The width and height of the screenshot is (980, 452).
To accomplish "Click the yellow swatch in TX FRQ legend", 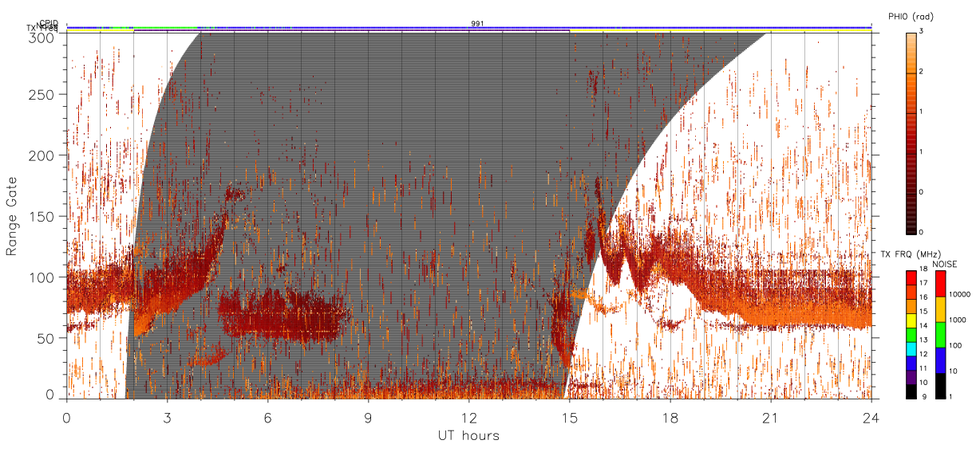I will pyautogui.click(x=910, y=320).
